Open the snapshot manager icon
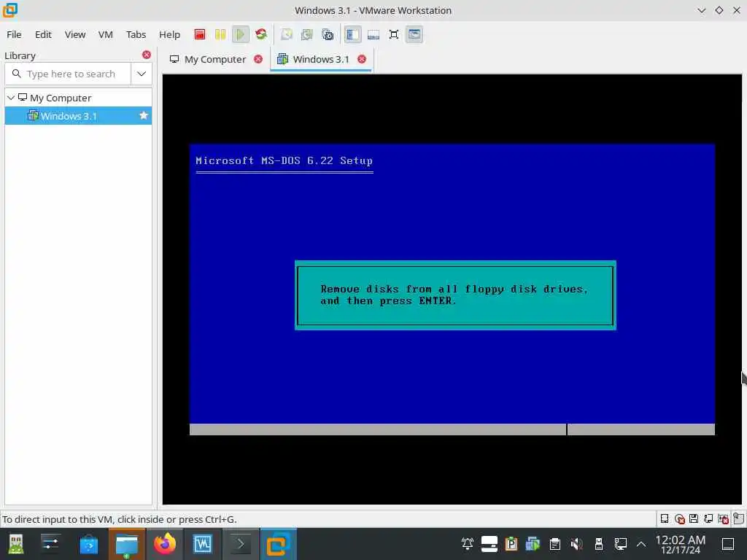 tap(328, 34)
